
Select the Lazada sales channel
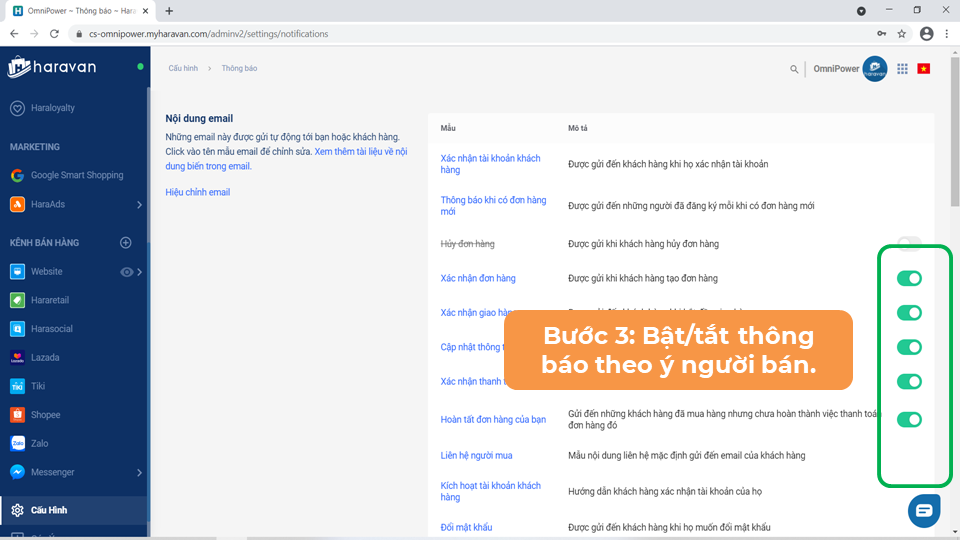[45, 357]
